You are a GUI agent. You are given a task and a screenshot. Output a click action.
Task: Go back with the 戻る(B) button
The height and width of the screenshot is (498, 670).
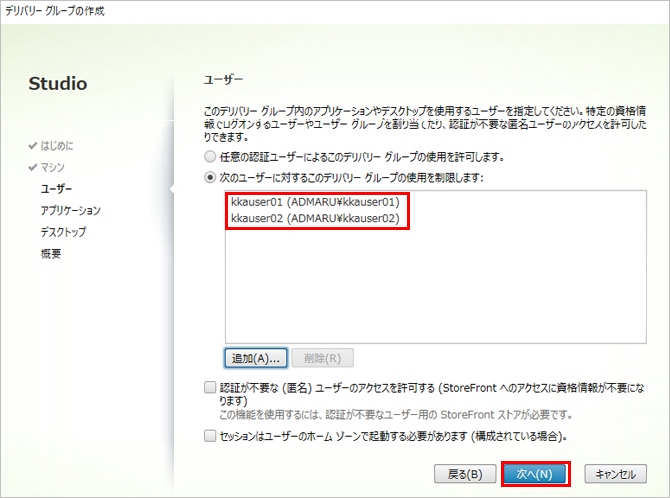point(464,473)
